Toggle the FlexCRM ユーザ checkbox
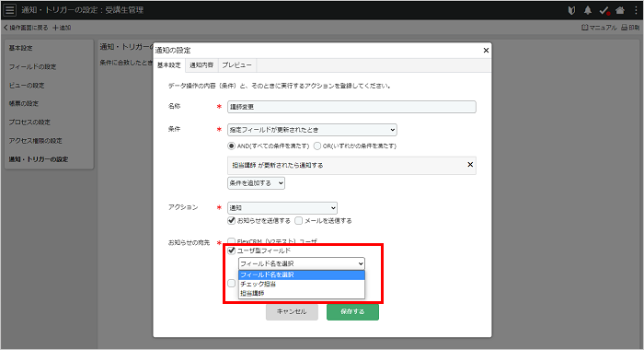Screen dimensions: 644x350 click(232, 241)
